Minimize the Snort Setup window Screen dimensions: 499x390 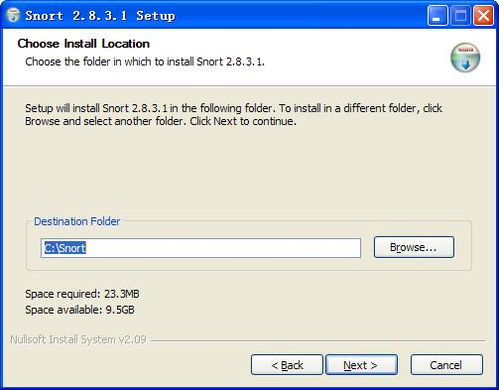tap(437, 16)
